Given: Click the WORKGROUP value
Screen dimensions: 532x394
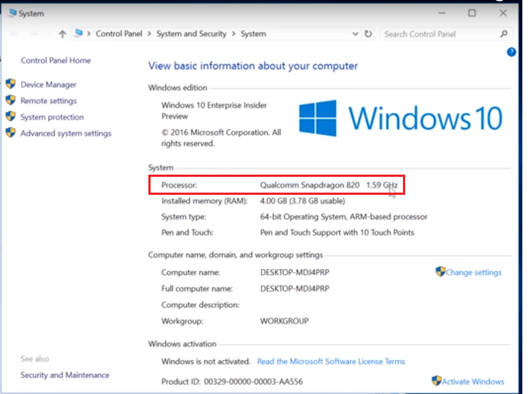Looking at the screenshot, I should [284, 321].
